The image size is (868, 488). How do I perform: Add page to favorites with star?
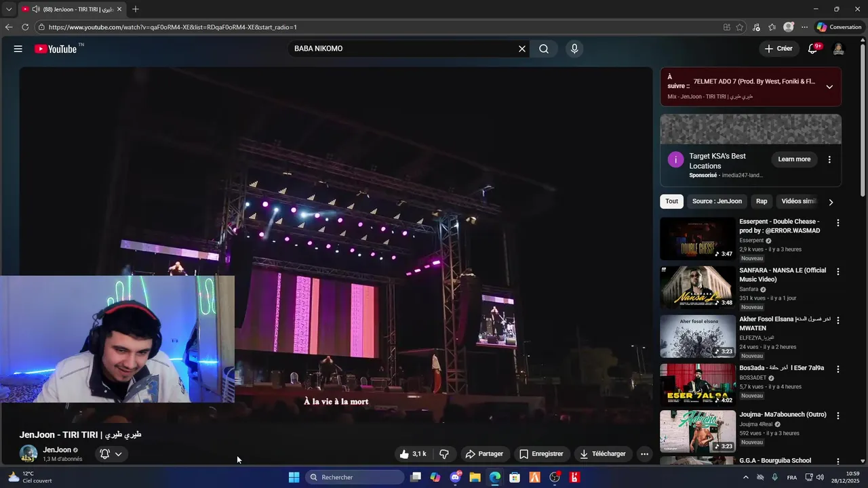tap(740, 27)
